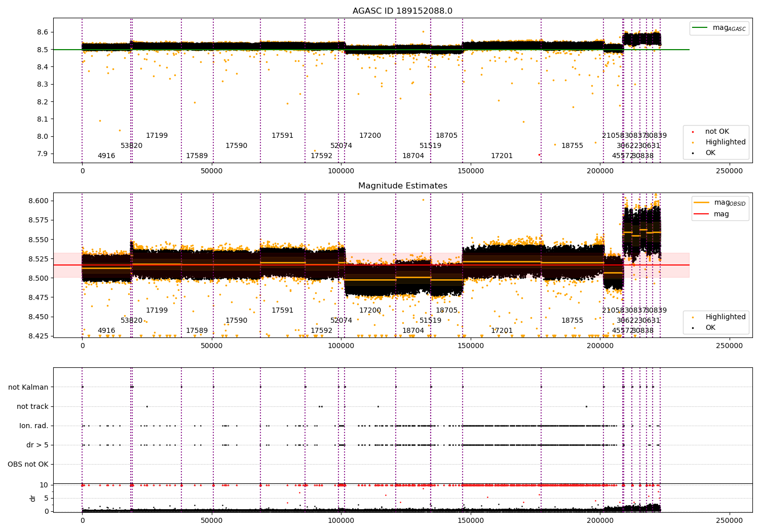The height and width of the screenshot is (532, 760).
Task: Click the 'not Kalman' axis label
Action: click(x=28, y=388)
